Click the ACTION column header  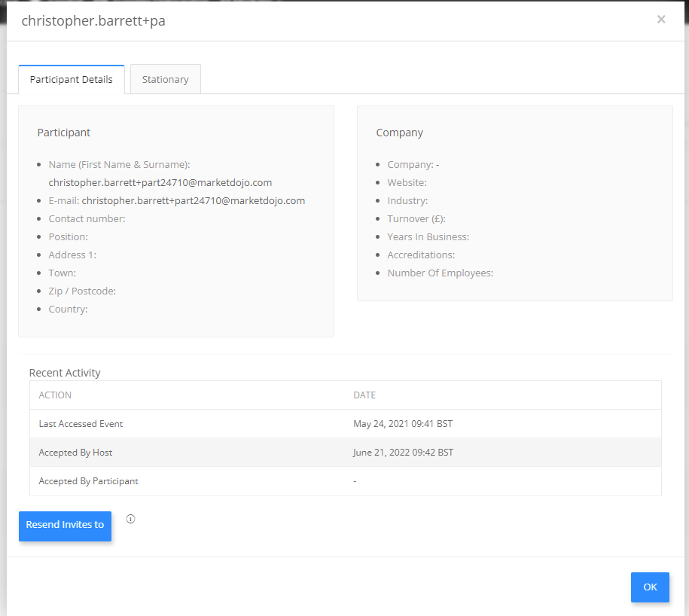point(55,395)
